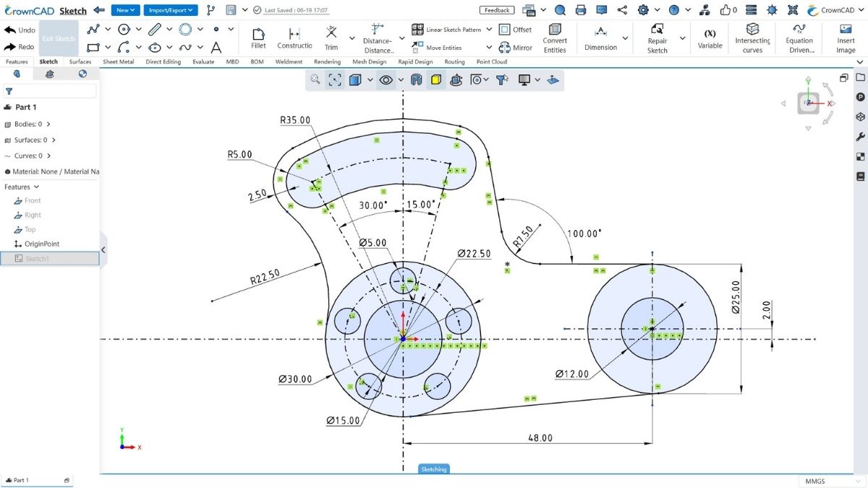The width and height of the screenshot is (868, 488).
Task: Toggle the yellow cube display mode button
Action: click(x=436, y=80)
